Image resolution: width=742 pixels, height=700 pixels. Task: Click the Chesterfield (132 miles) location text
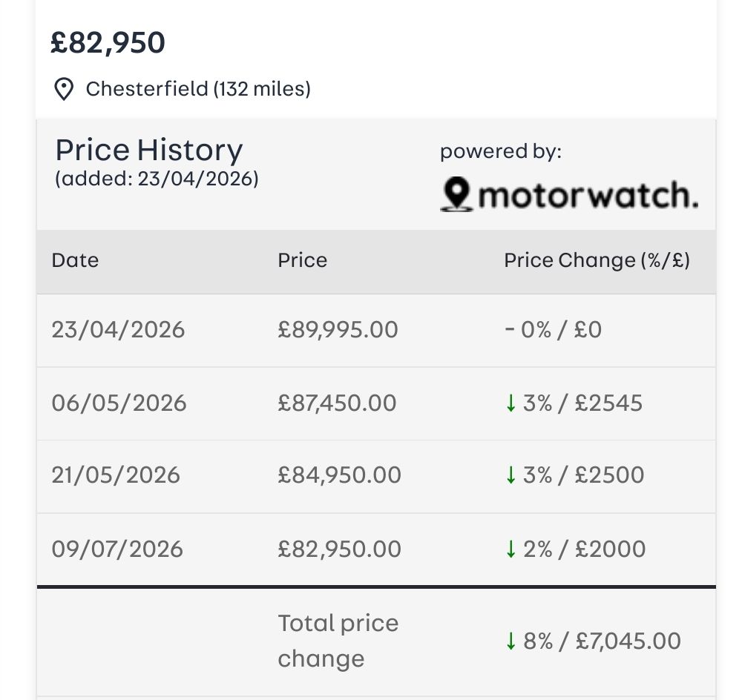pos(198,89)
